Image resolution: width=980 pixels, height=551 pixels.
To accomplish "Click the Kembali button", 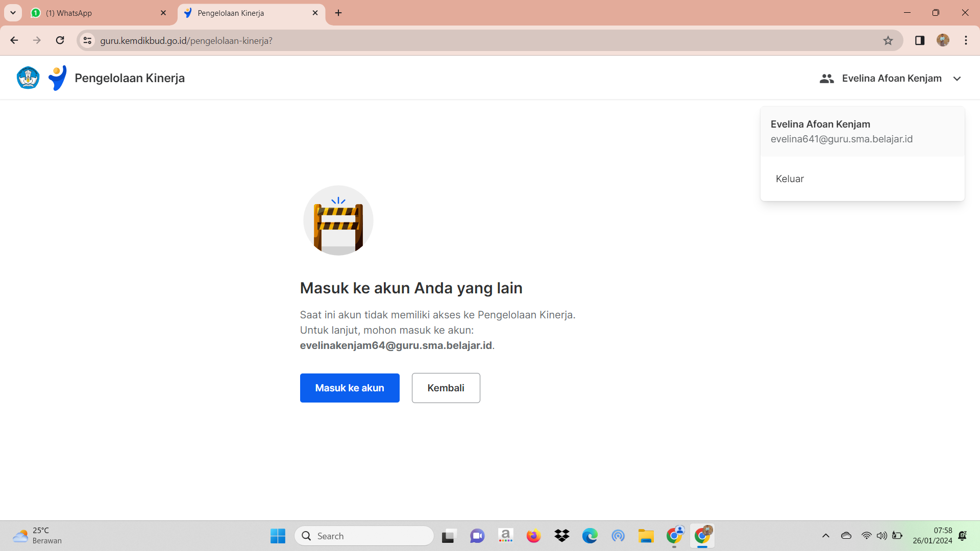I will 446,388.
